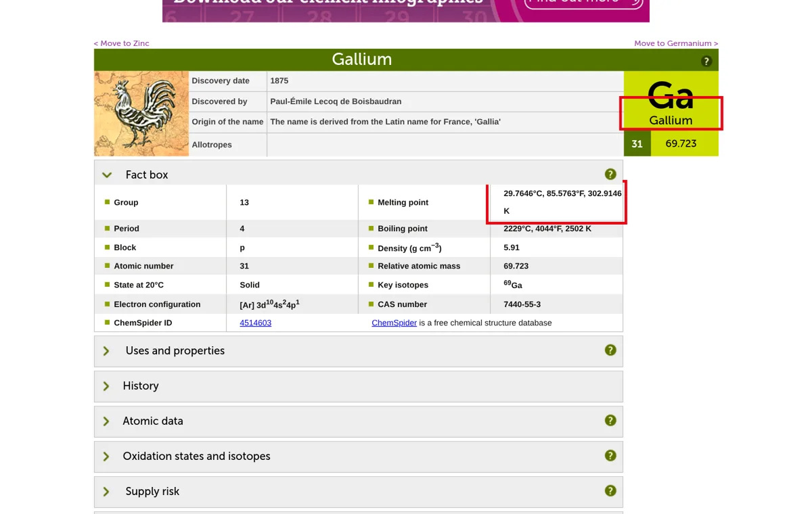Show help for the Atomic data section
This screenshot has height=514, width=812.
(x=610, y=421)
